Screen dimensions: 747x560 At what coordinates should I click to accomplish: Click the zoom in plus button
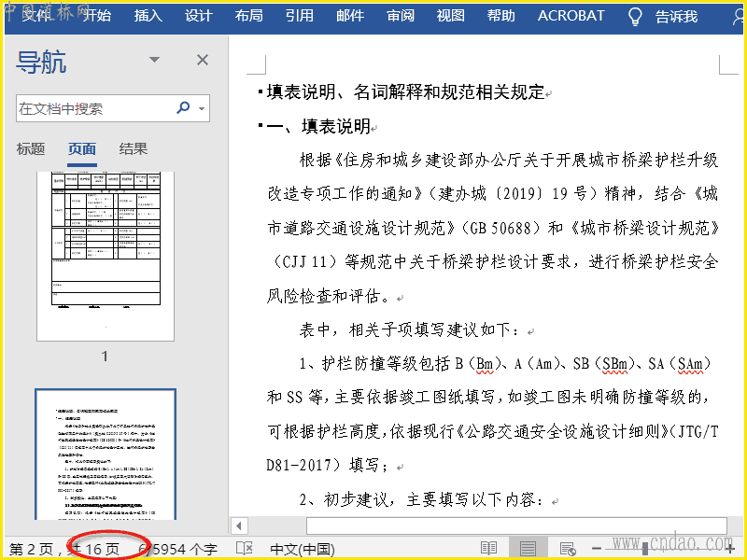pos(730,549)
